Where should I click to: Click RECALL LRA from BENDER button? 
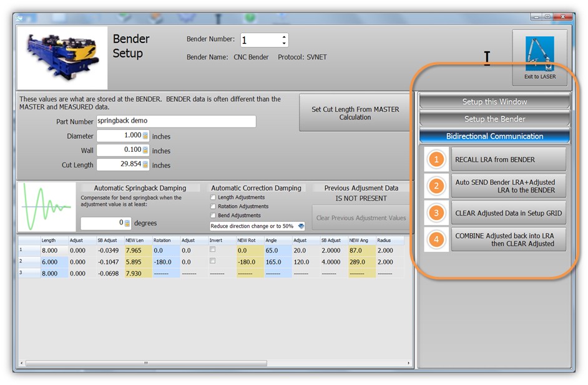point(508,159)
